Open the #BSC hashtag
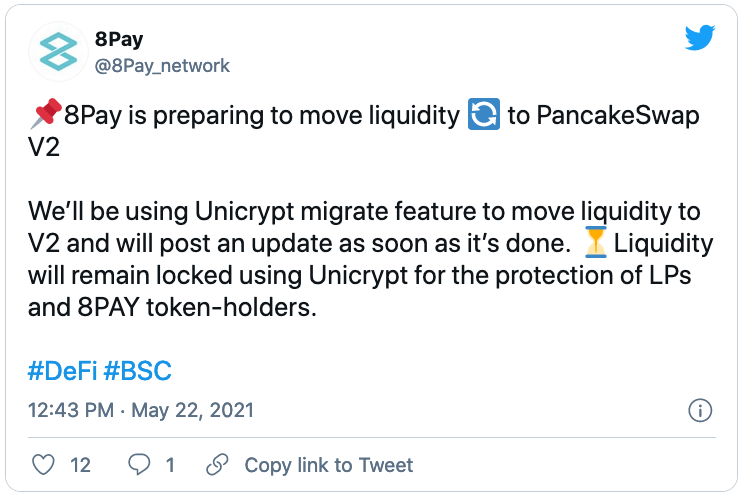 pos(137,371)
